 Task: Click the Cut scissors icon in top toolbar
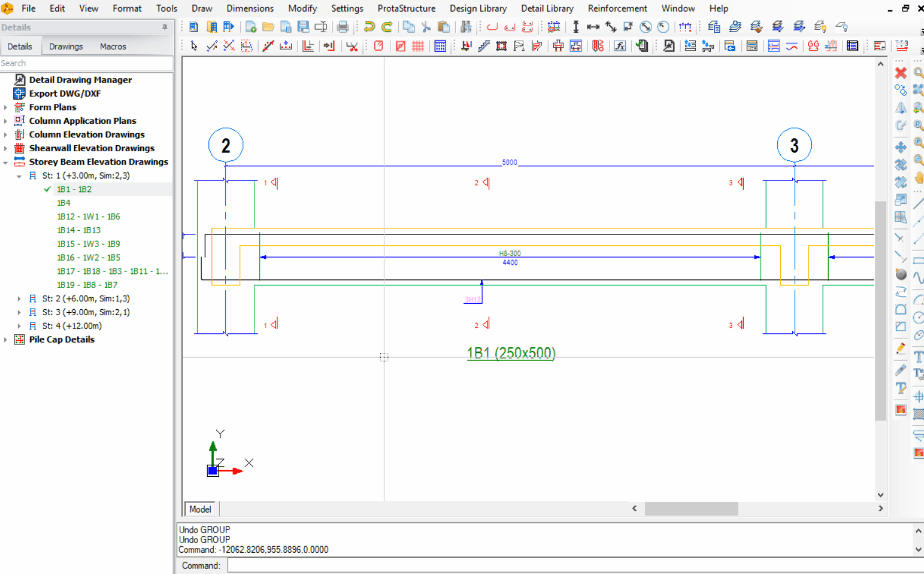(x=426, y=27)
